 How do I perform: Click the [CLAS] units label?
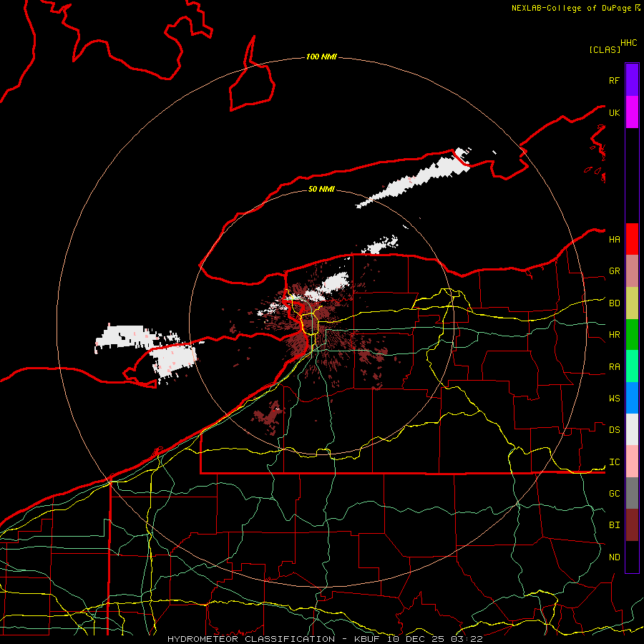pos(605,49)
